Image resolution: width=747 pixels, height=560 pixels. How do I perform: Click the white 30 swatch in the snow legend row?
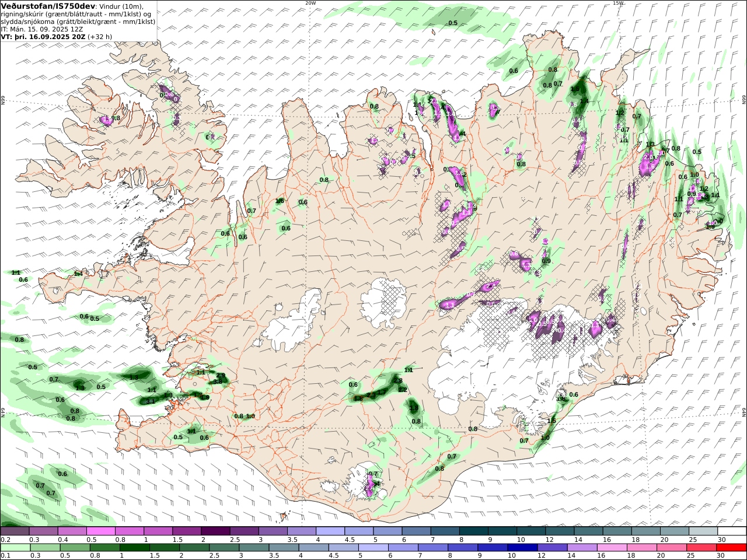(x=732, y=531)
